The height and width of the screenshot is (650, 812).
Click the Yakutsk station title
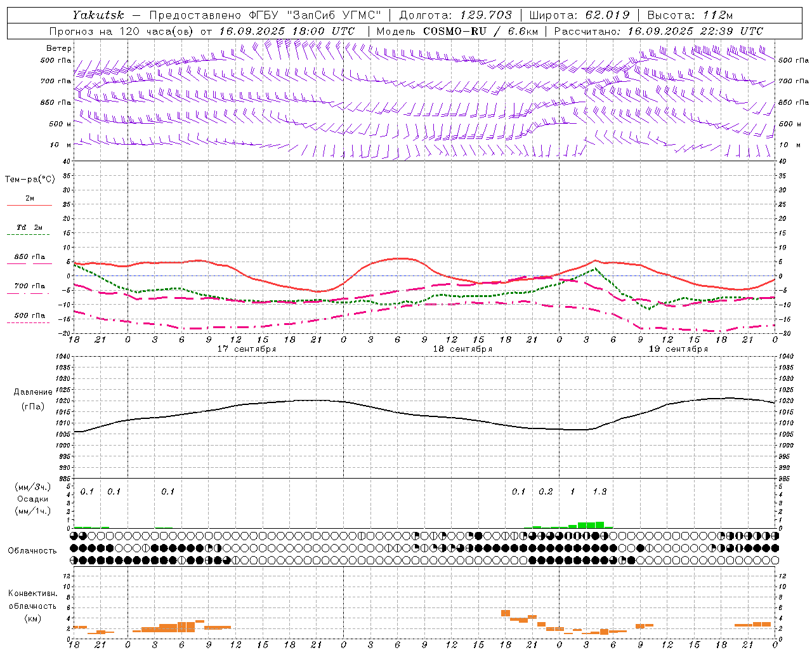coord(98,15)
